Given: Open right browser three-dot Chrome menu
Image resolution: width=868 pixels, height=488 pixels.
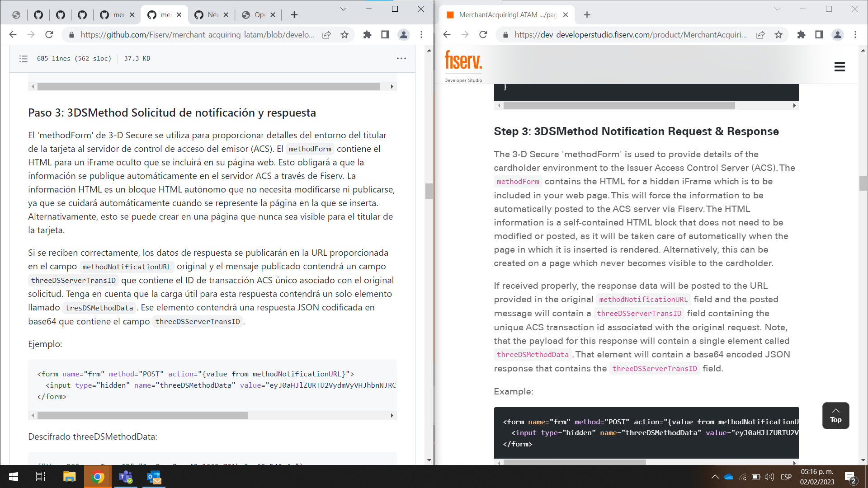Looking at the screenshot, I should [855, 35].
